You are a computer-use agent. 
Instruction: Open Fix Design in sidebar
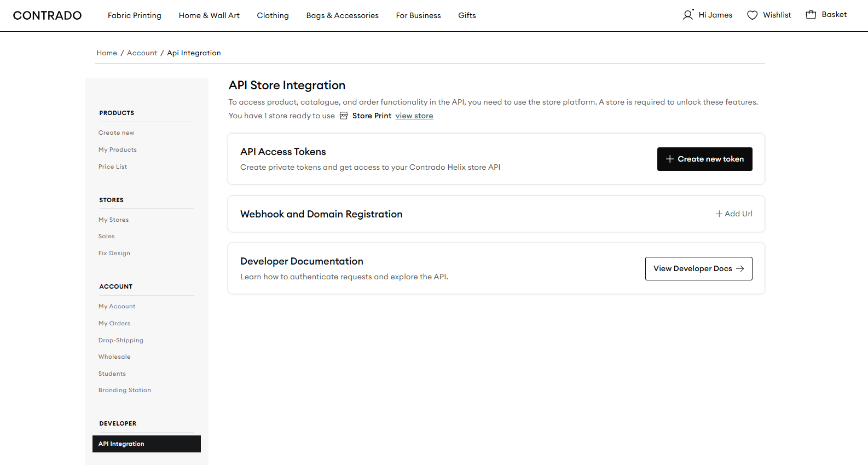click(x=114, y=253)
